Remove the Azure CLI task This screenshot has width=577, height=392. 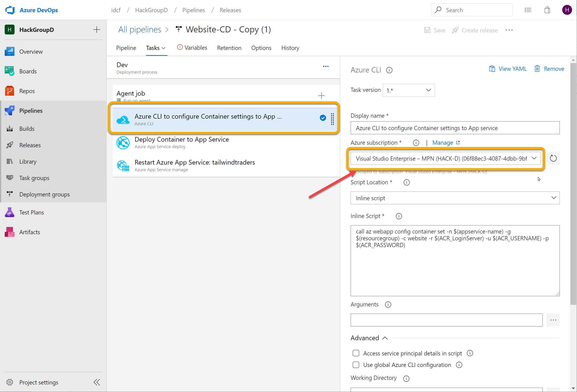pos(549,69)
